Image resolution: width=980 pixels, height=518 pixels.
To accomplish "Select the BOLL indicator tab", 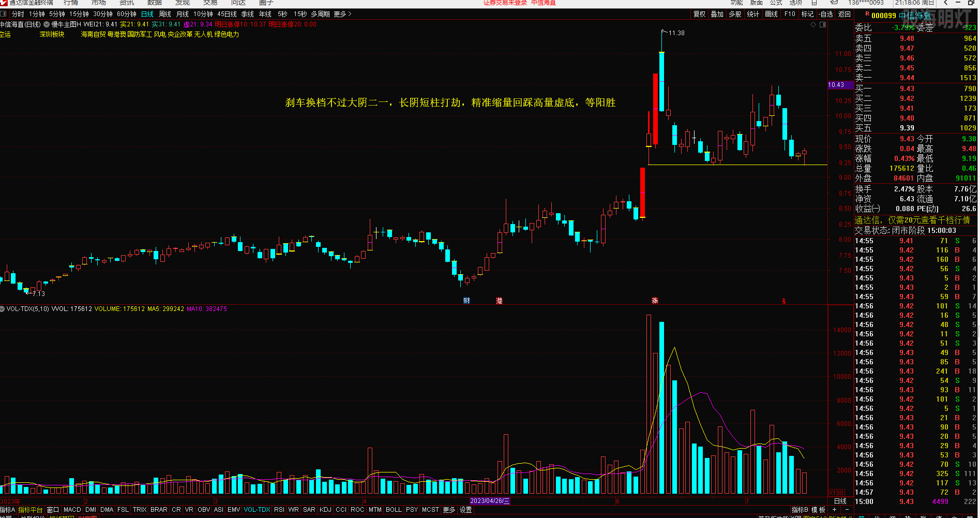I will point(394,510).
